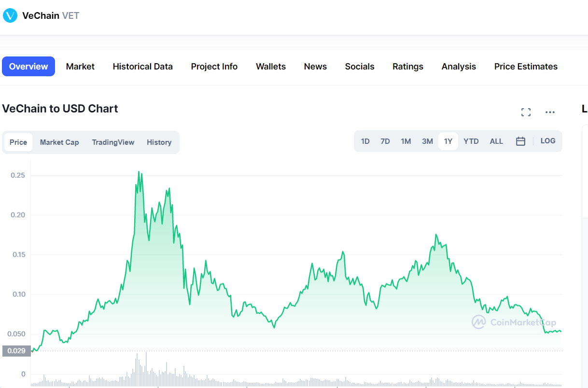Click the 0.029 price marker label
The height and width of the screenshot is (388, 588).
point(16,351)
